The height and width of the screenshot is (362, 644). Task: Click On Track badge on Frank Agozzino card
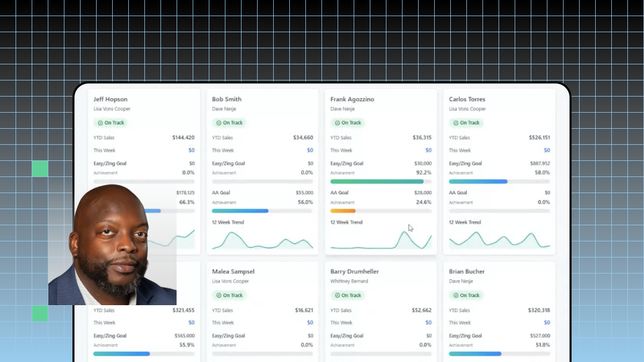[348, 123]
